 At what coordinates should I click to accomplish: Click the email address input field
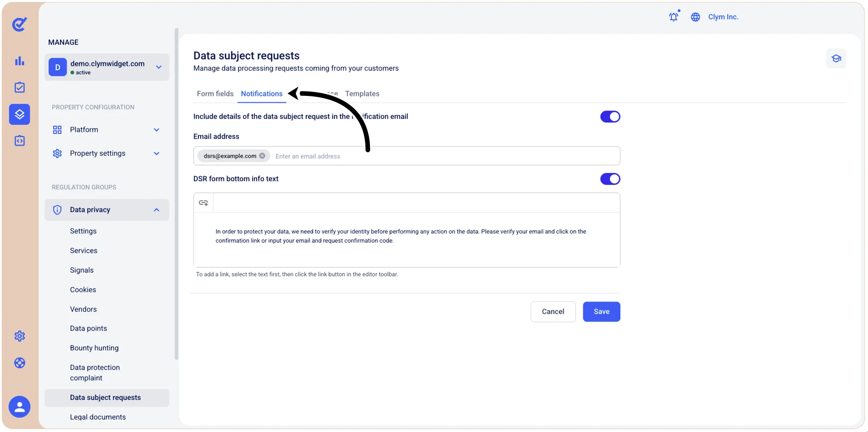407,156
